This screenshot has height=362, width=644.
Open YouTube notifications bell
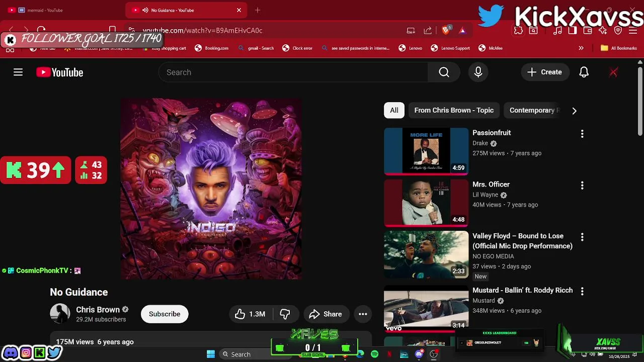tap(584, 72)
